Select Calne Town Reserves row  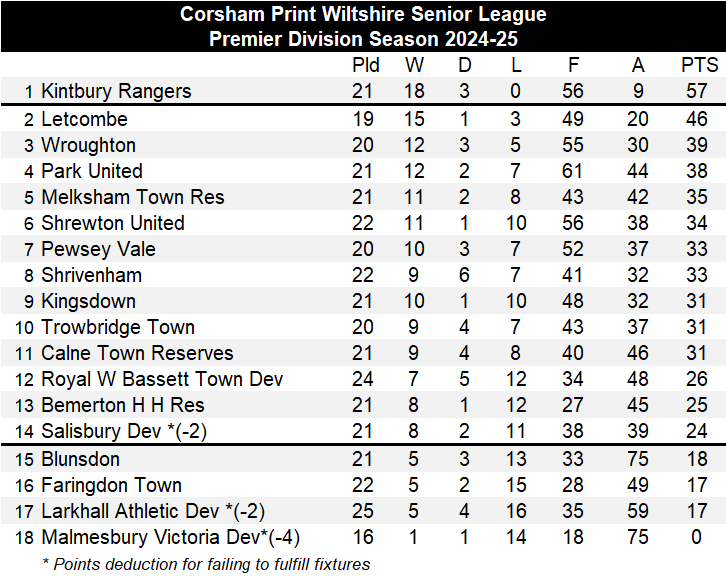coord(137,353)
